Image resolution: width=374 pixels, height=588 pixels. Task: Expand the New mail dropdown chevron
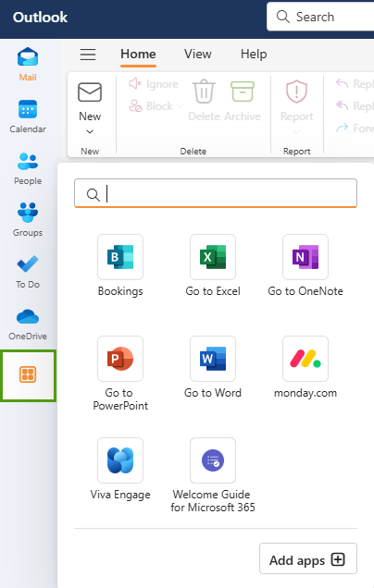(x=90, y=131)
